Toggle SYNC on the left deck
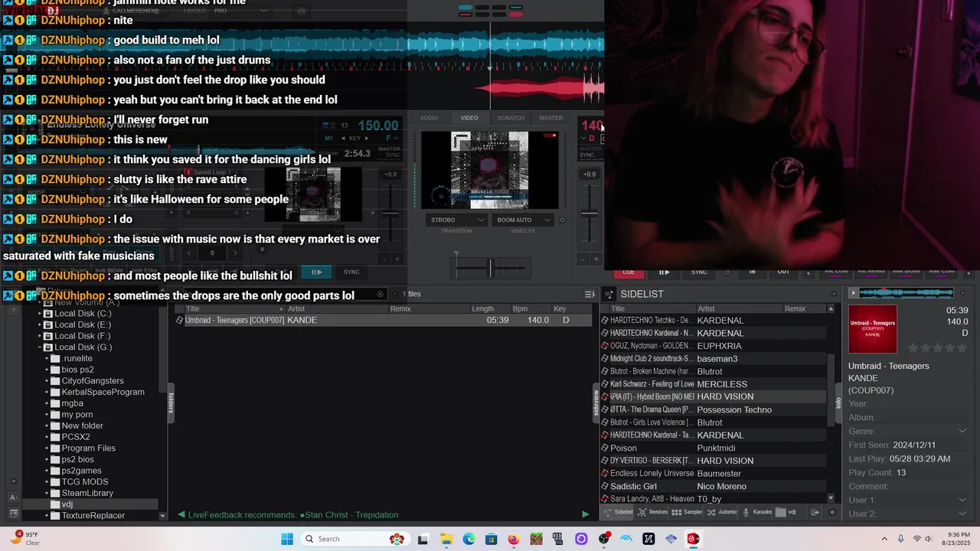This screenshot has height=551, width=980. tap(351, 272)
